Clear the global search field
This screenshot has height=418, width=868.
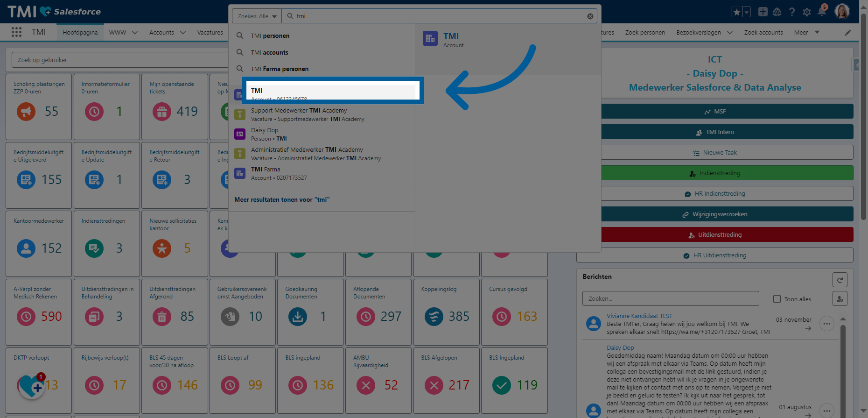(x=590, y=16)
